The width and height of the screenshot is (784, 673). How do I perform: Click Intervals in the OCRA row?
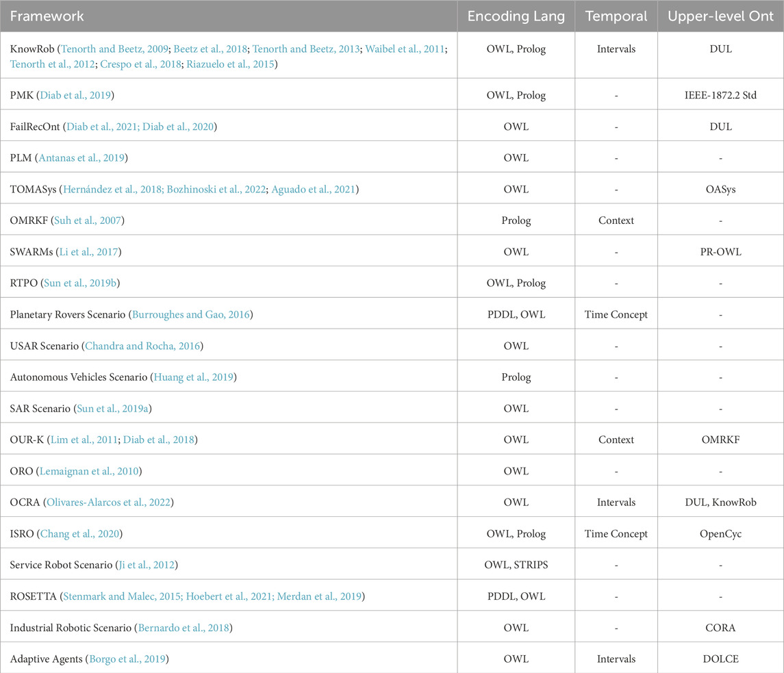616,502
